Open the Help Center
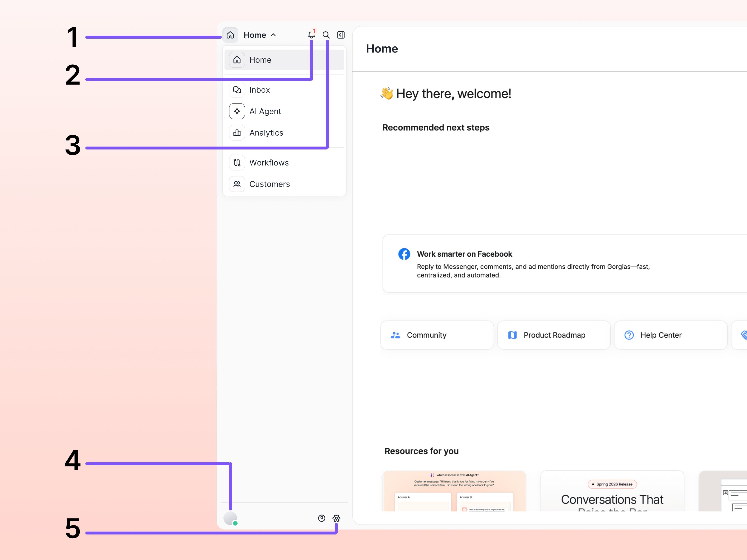Screen dimensions: 747x560 click(x=670, y=335)
